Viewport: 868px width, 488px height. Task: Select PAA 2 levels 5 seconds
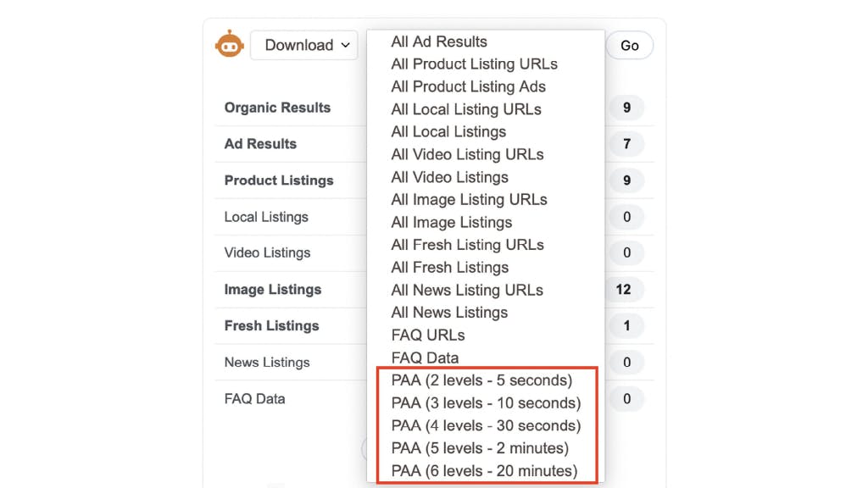point(481,380)
